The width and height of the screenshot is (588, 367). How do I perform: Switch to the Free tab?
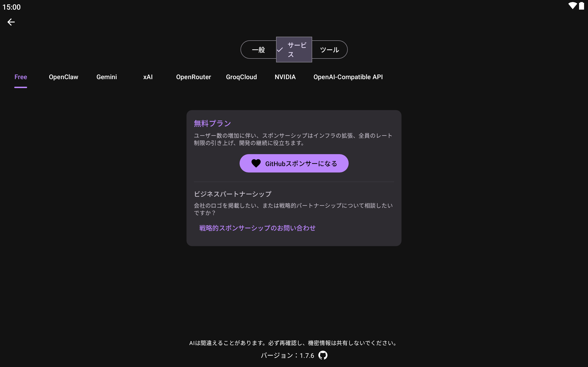coord(21,77)
